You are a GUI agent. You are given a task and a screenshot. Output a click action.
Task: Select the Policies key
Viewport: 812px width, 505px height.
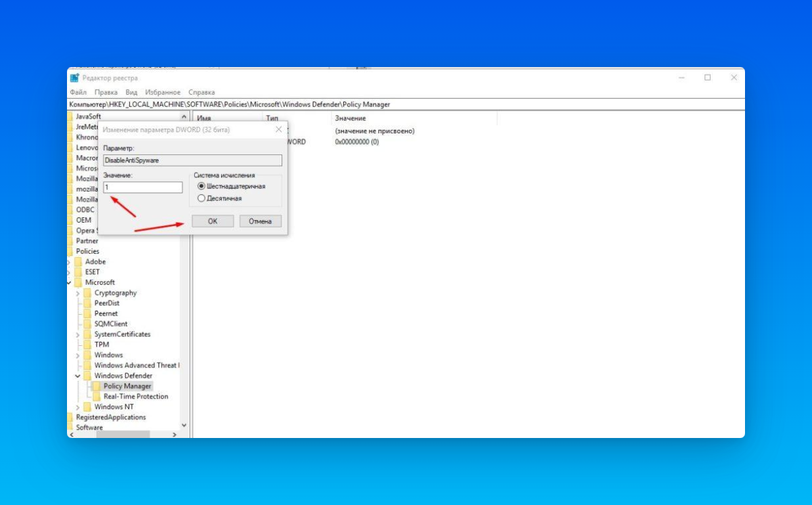pos(87,251)
